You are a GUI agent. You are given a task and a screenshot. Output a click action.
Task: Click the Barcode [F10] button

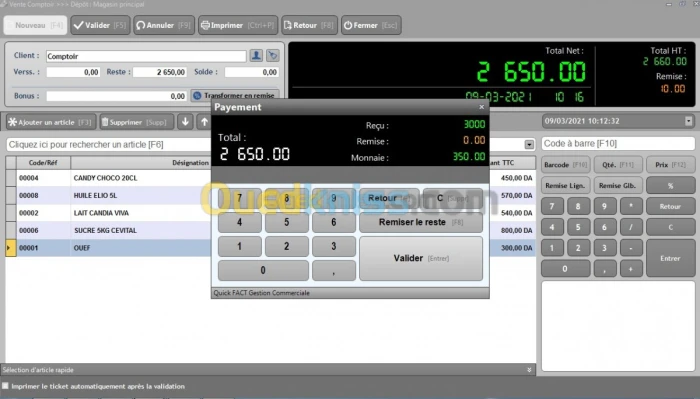[x=566, y=165]
